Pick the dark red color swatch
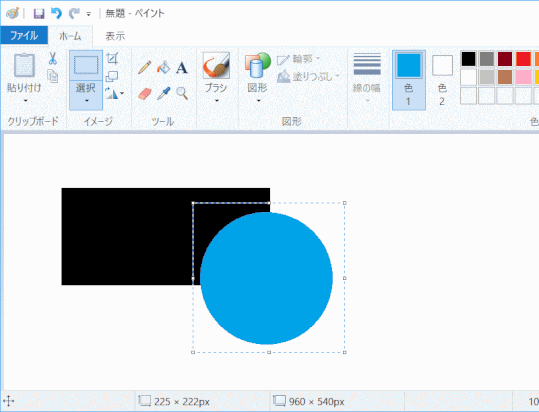This screenshot has height=412, width=539. 505,59
